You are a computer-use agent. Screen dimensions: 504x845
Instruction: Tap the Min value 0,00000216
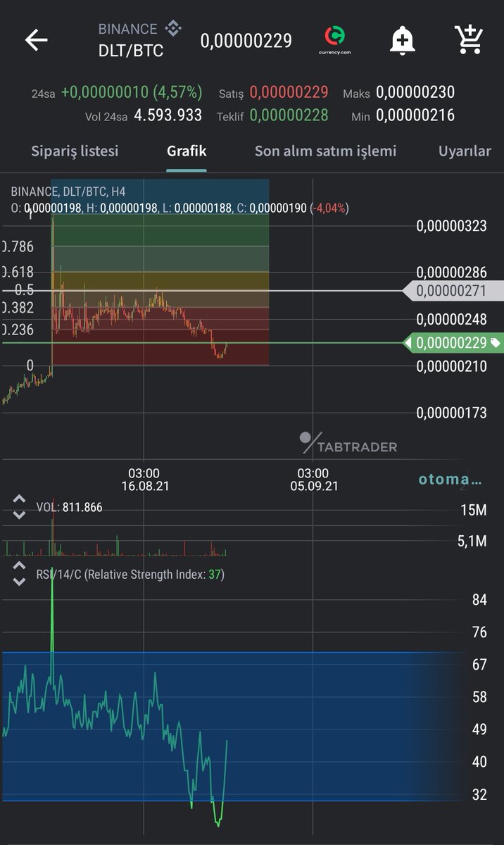tap(415, 115)
